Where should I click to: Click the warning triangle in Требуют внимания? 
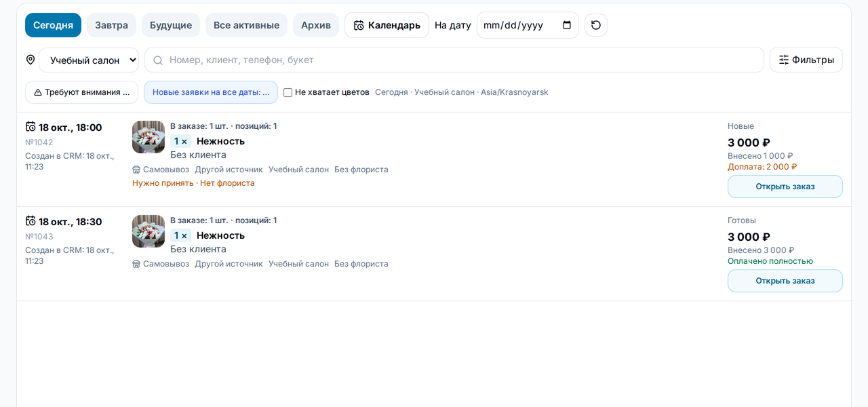38,92
